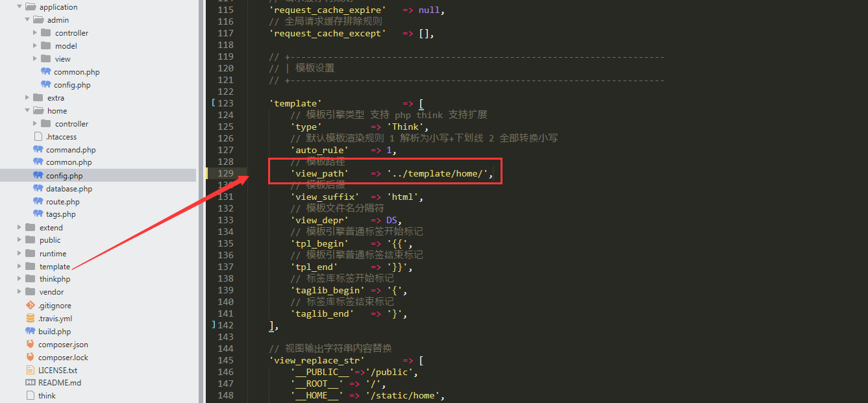
Task: Expand the vendor folder
Action: (x=19, y=291)
